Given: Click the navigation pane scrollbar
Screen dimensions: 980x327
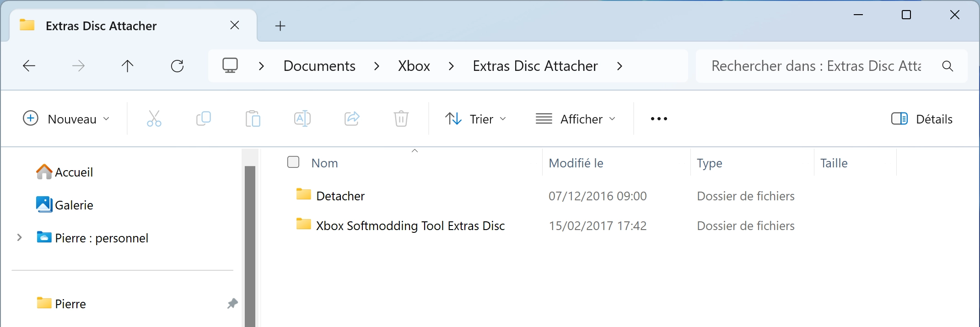Looking at the screenshot, I should [250, 246].
